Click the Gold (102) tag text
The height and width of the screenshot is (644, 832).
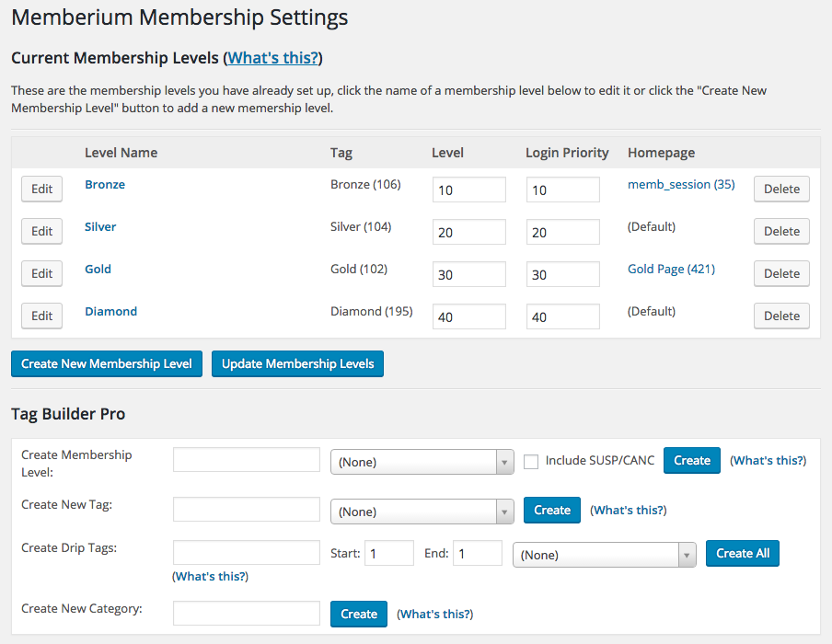359,269
